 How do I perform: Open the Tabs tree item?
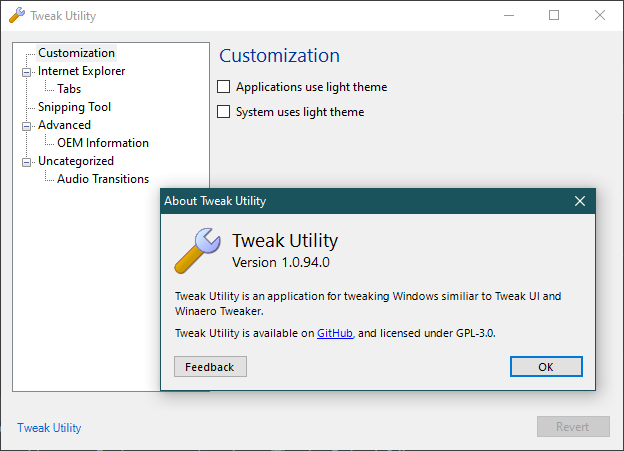tap(69, 89)
